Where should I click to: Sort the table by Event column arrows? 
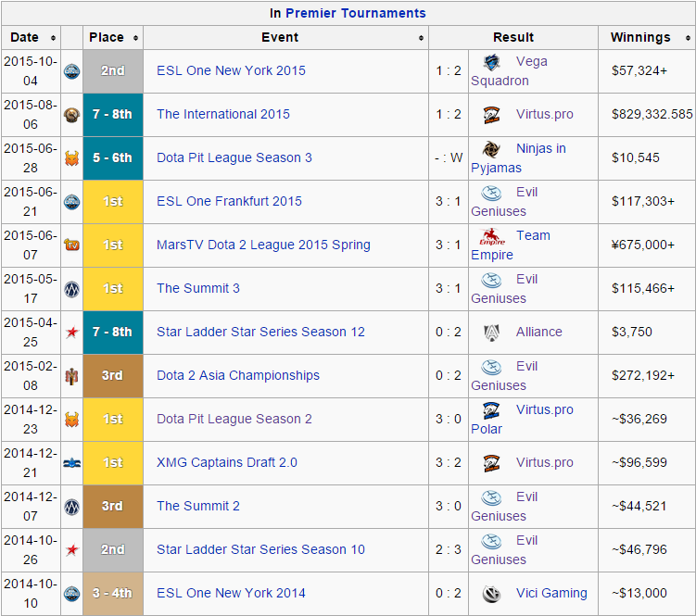tap(422, 38)
